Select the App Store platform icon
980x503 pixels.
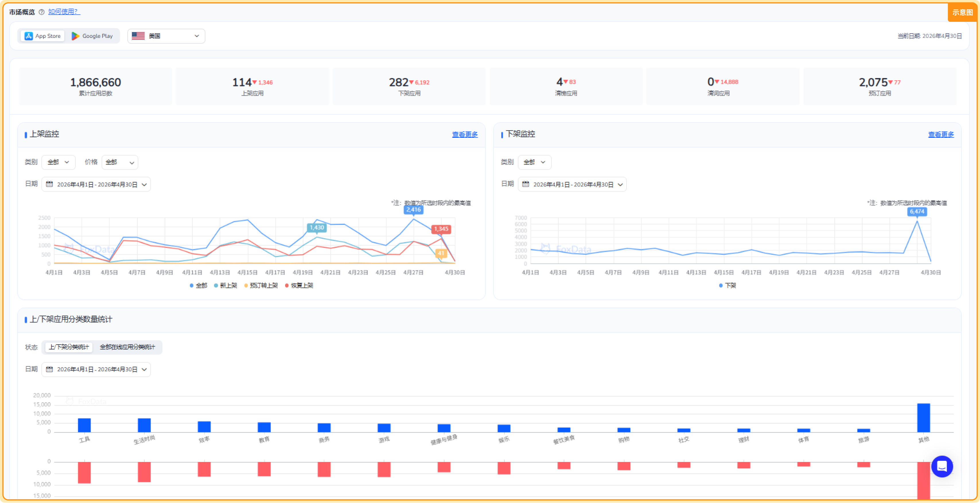[x=28, y=36]
